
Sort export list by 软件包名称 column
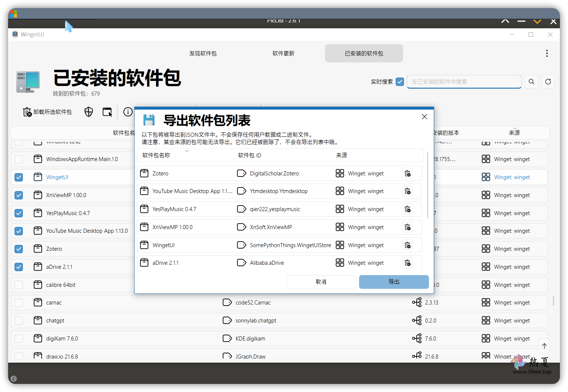tap(156, 155)
